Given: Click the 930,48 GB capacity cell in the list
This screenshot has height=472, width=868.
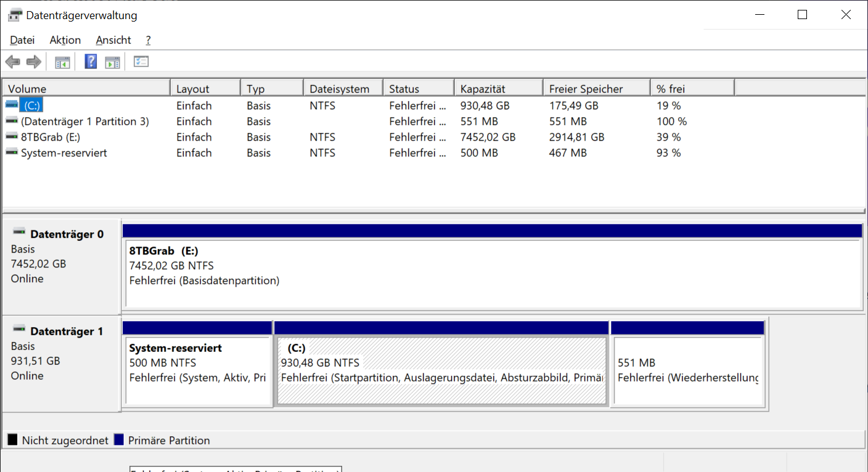Looking at the screenshot, I should point(486,105).
